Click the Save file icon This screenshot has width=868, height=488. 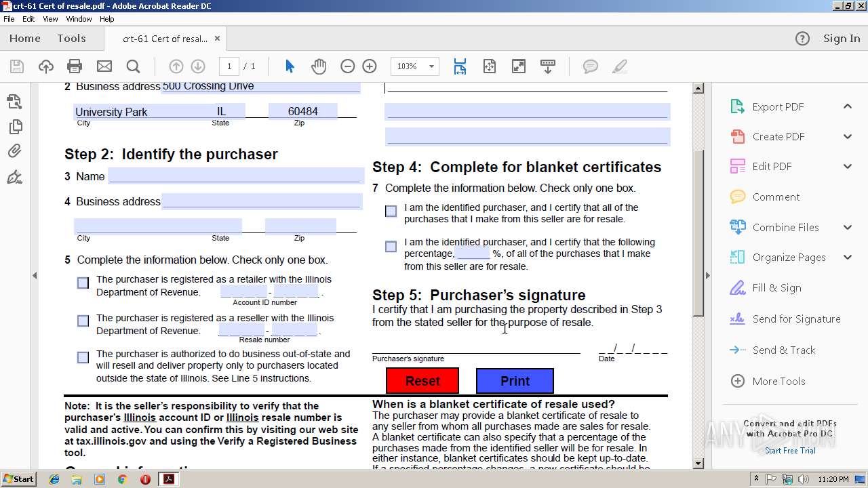click(17, 66)
